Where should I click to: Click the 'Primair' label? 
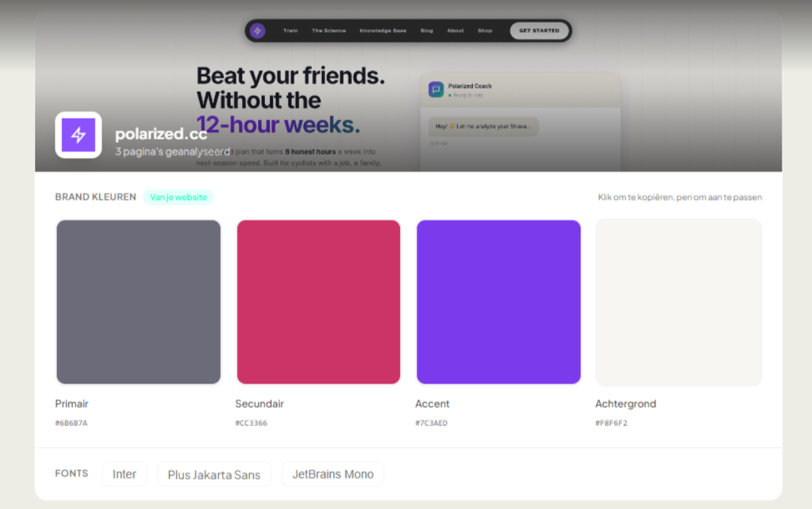pyautogui.click(x=71, y=403)
